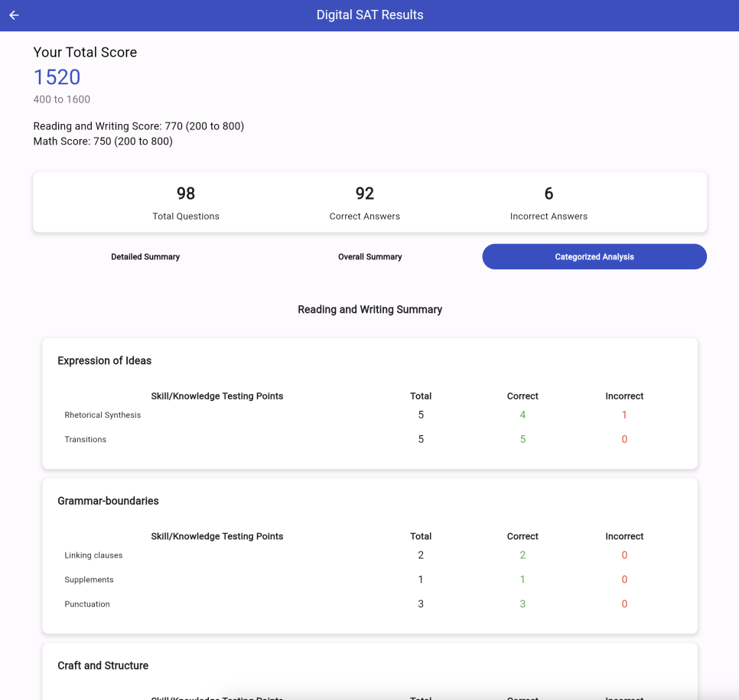
Task: Pick the Punctuation skill row
Action: click(87, 604)
